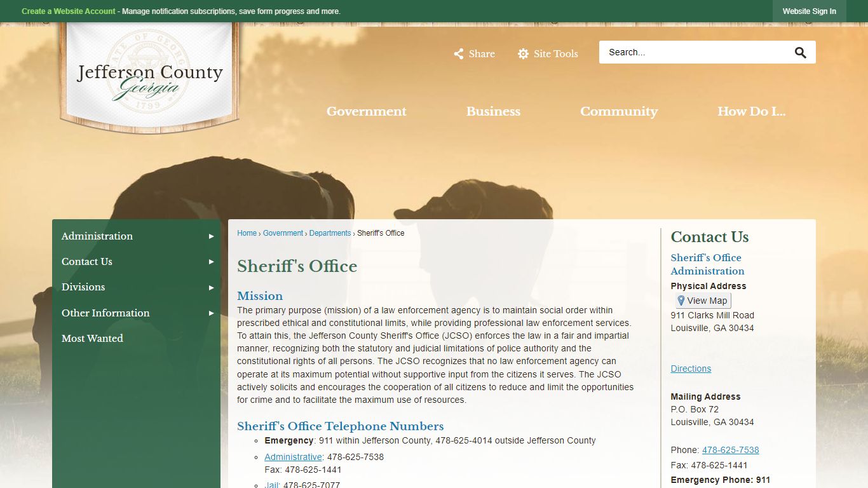The image size is (868, 488).
Task: Go to the Departments breadcrumb
Action: pyautogui.click(x=330, y=233)
